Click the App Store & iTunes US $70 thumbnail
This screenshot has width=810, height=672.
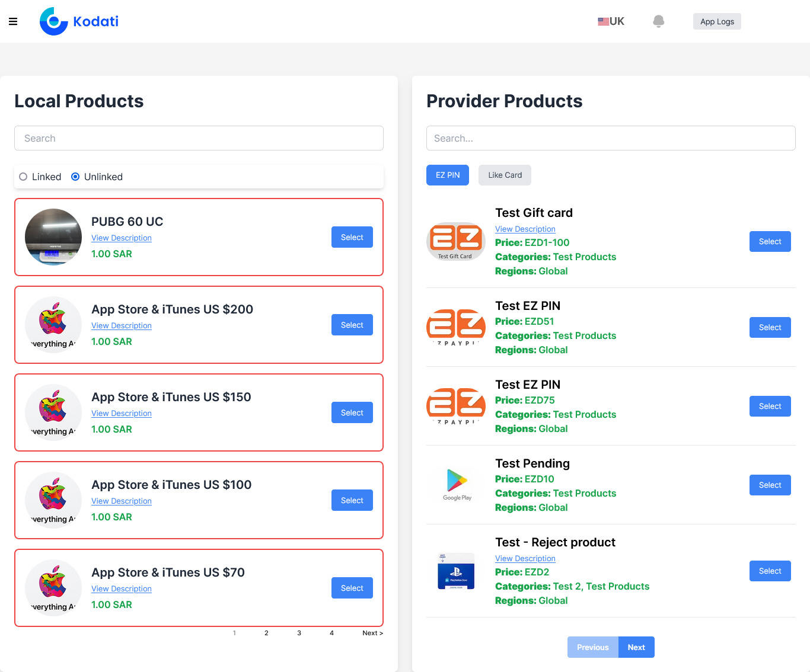coord(53,588)
